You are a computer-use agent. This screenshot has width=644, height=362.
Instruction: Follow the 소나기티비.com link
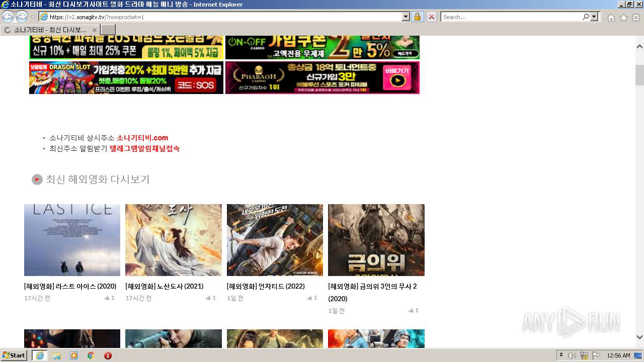point(142,138)
